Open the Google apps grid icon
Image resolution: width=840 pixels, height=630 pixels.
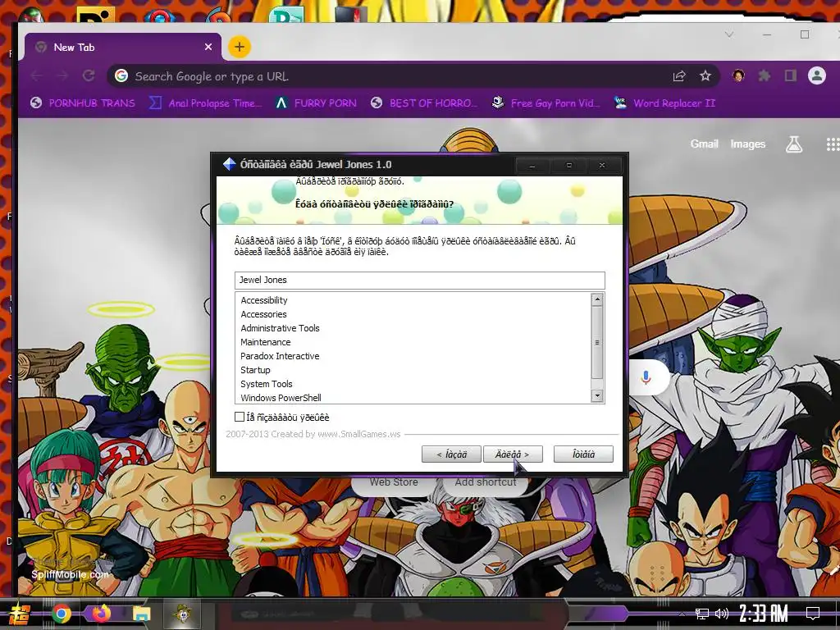[832, 144]
